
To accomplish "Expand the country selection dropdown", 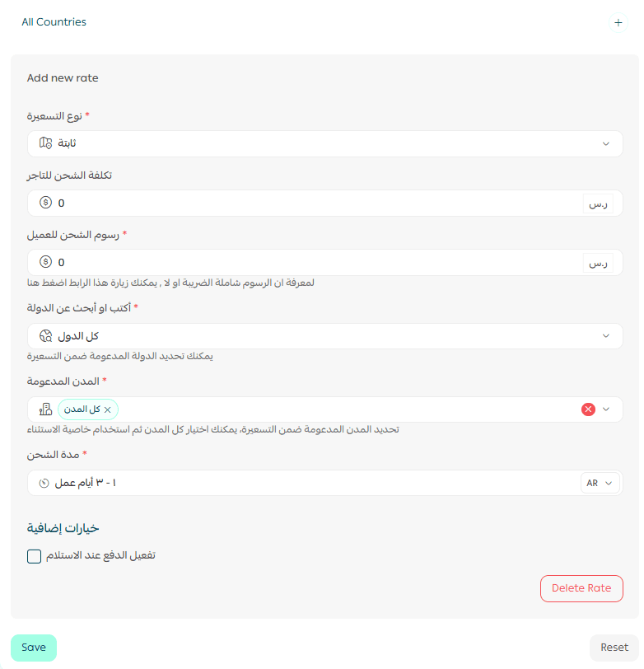I will (x=606, y=336).
